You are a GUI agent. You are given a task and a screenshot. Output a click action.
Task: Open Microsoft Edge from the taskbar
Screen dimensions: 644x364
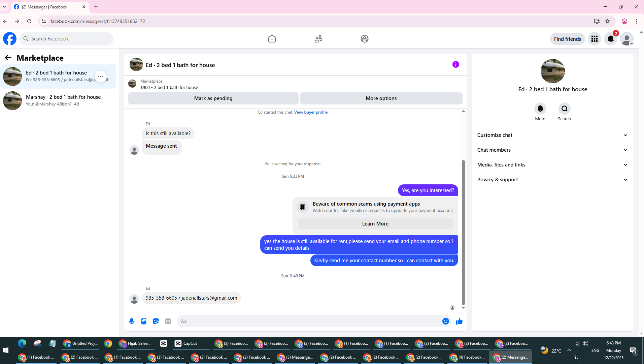coord(22,343)
